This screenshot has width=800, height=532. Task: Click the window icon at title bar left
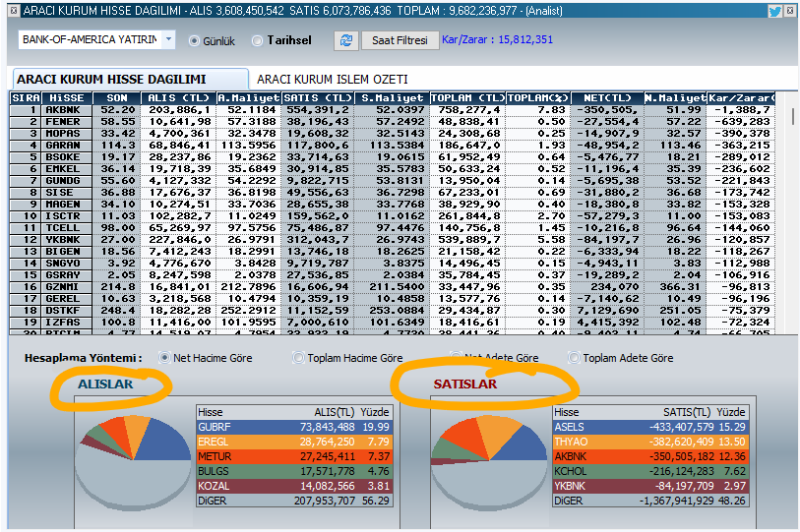pos(14,10)
